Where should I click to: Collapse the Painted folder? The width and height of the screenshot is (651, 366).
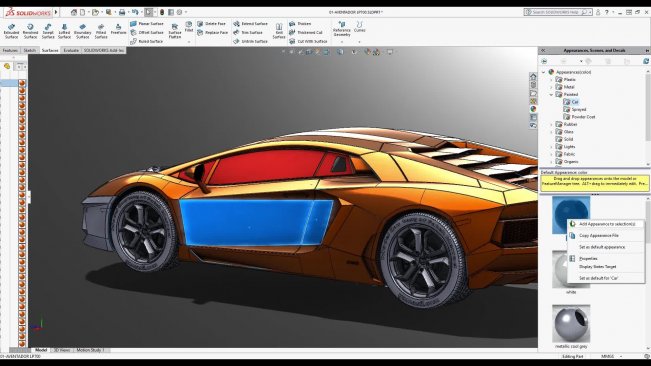551,95
